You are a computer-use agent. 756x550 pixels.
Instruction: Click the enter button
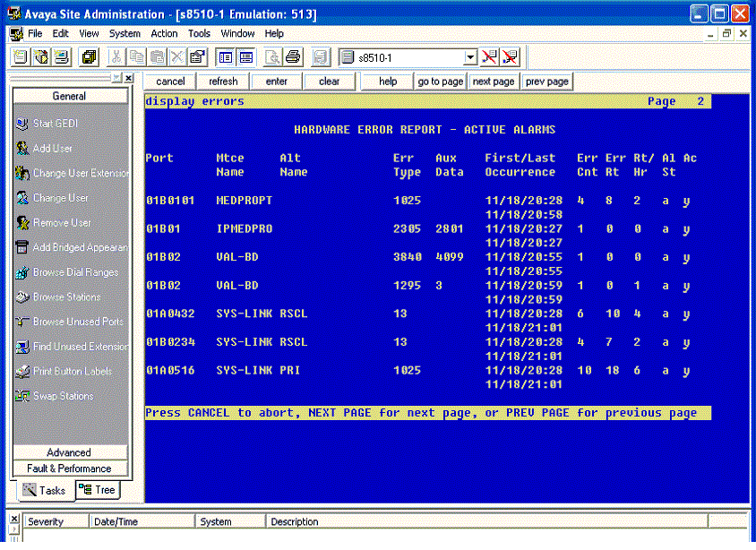pos(276,82)
